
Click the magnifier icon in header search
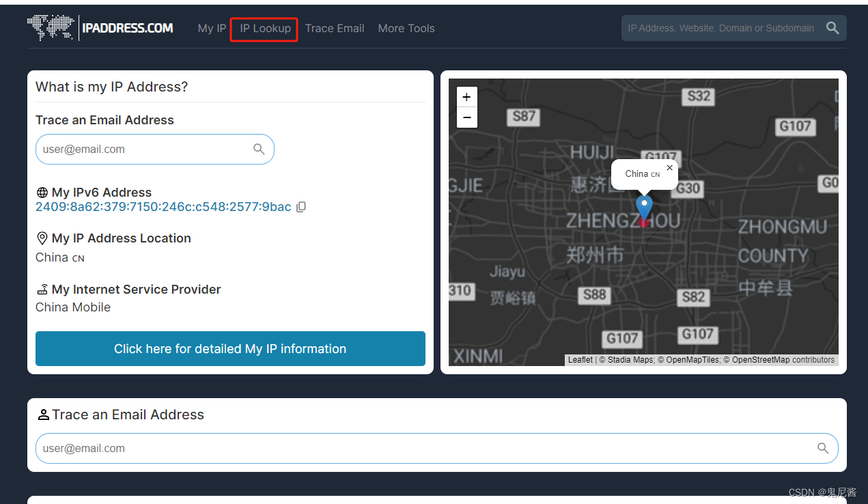click(x=832, y=28)
